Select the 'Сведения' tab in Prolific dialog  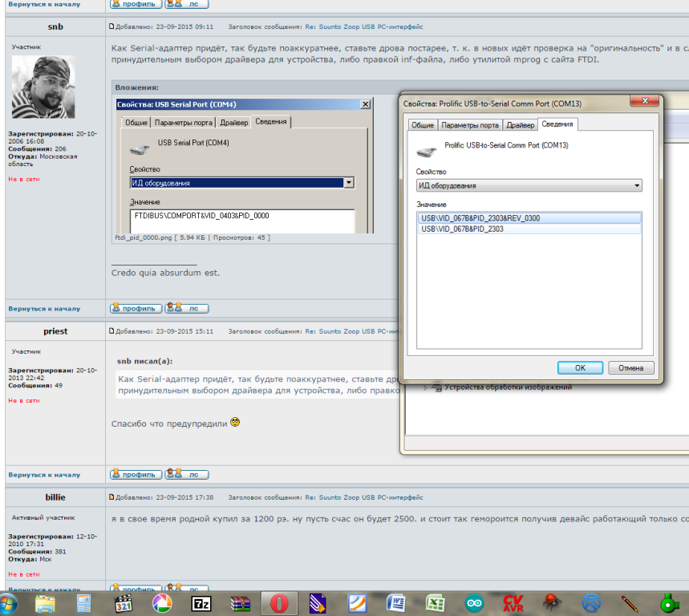pos(557,124)
